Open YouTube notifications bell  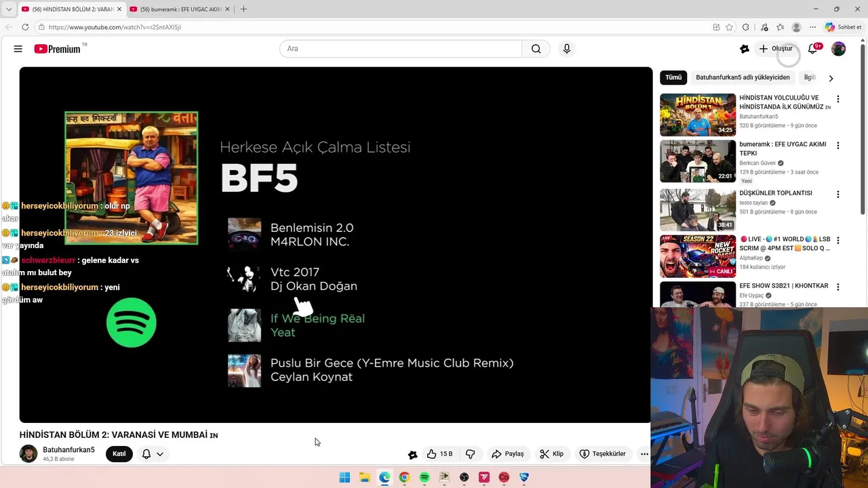click(x=813, y=49)
